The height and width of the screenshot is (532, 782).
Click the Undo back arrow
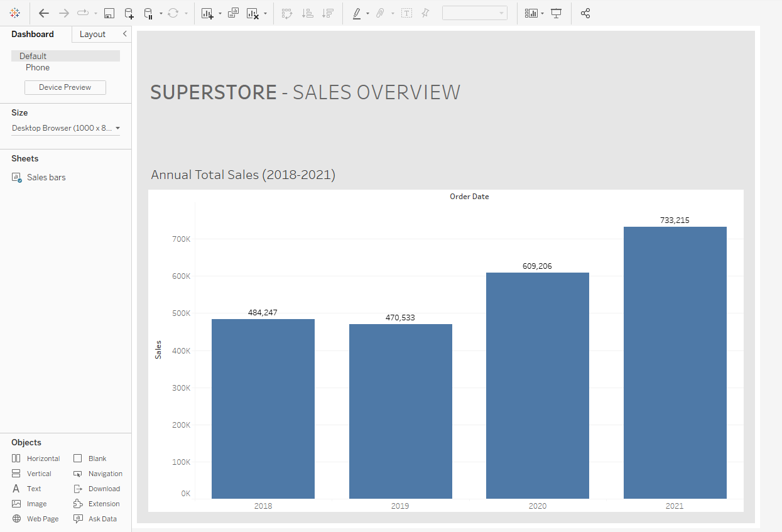click(x=43, y=13)
